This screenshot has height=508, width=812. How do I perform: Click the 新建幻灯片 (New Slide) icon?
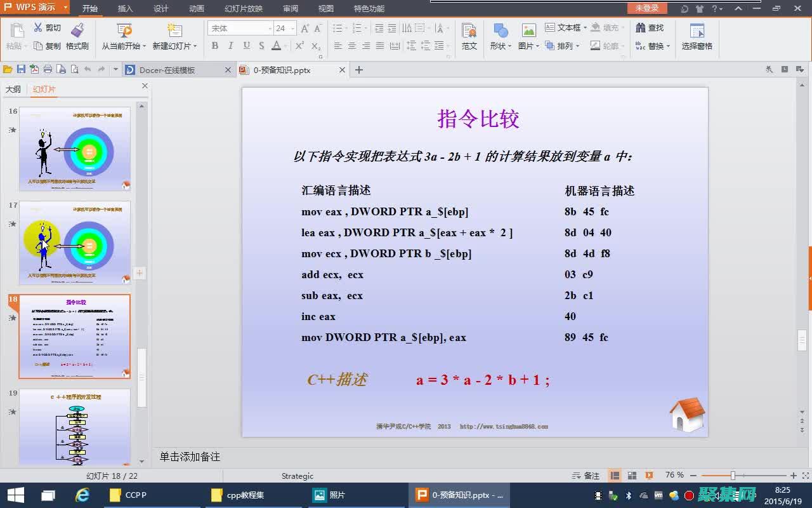173,35
